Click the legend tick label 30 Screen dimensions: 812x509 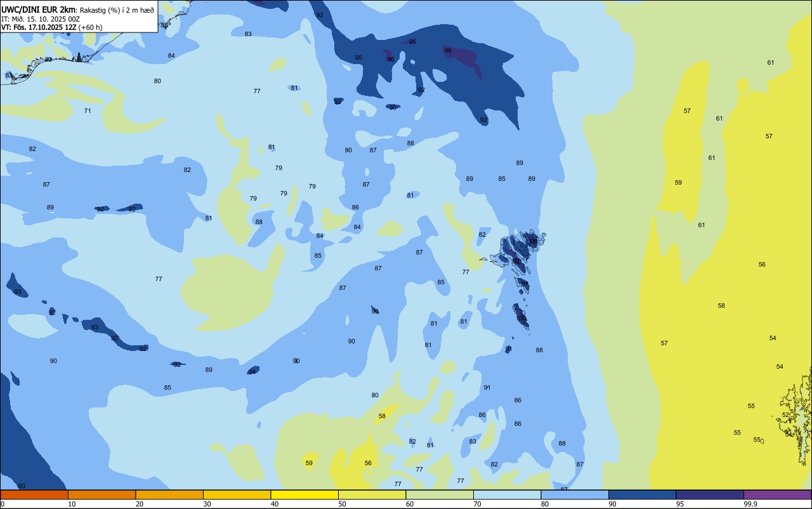tap(207, 504)
